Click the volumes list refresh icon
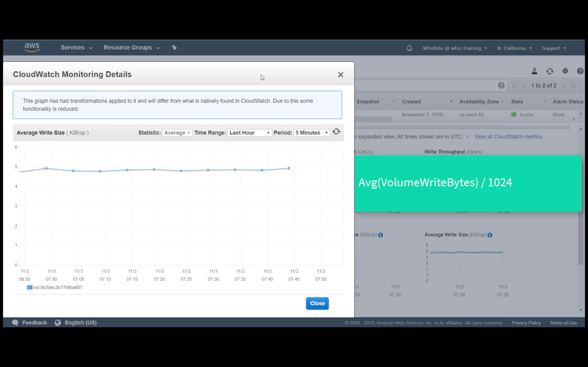Screen dimensions: 588x367 pos(550,71)
